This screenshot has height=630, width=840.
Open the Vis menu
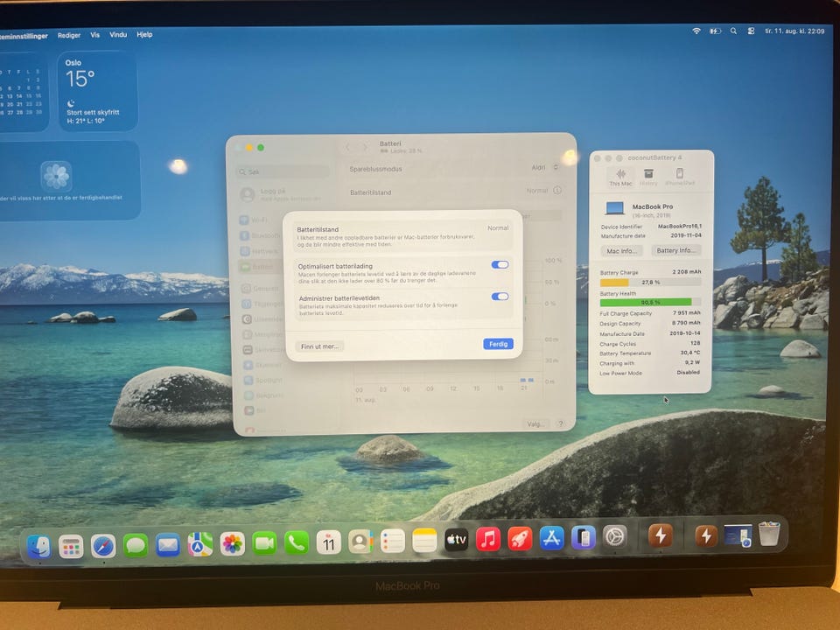(x=94, y=35)
